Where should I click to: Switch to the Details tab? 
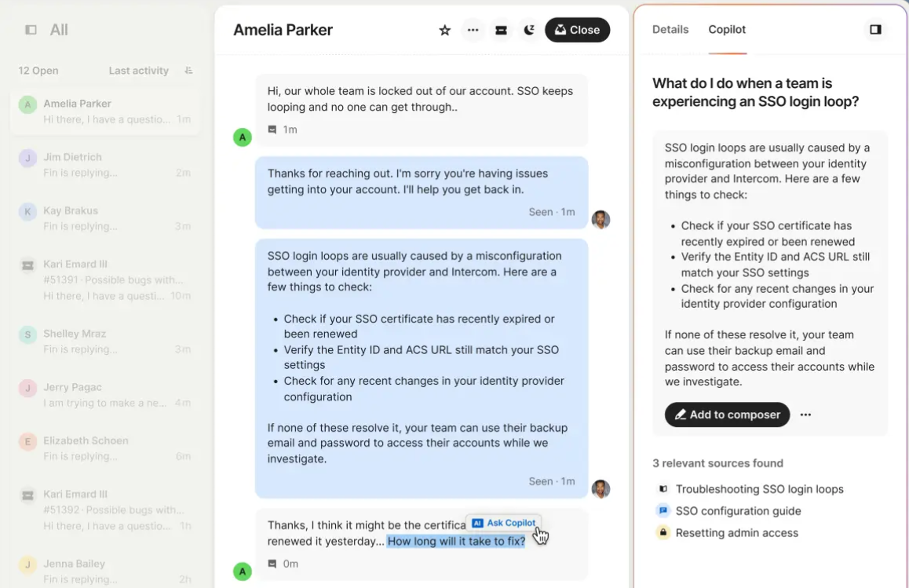point(670,30)
